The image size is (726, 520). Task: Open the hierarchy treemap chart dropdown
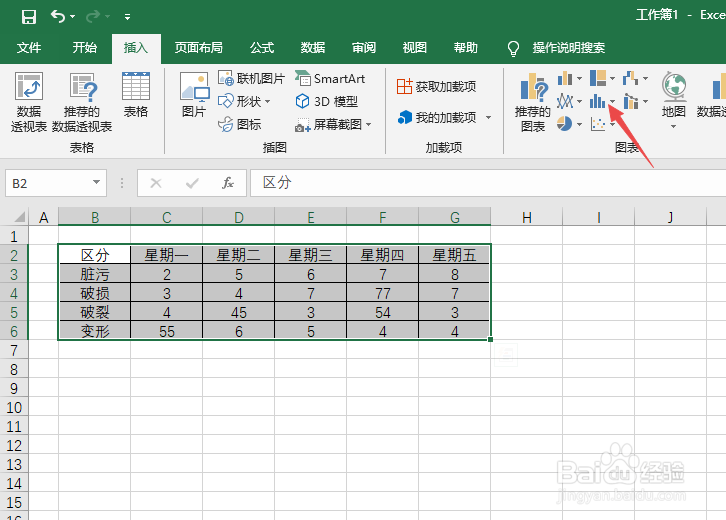613,79
